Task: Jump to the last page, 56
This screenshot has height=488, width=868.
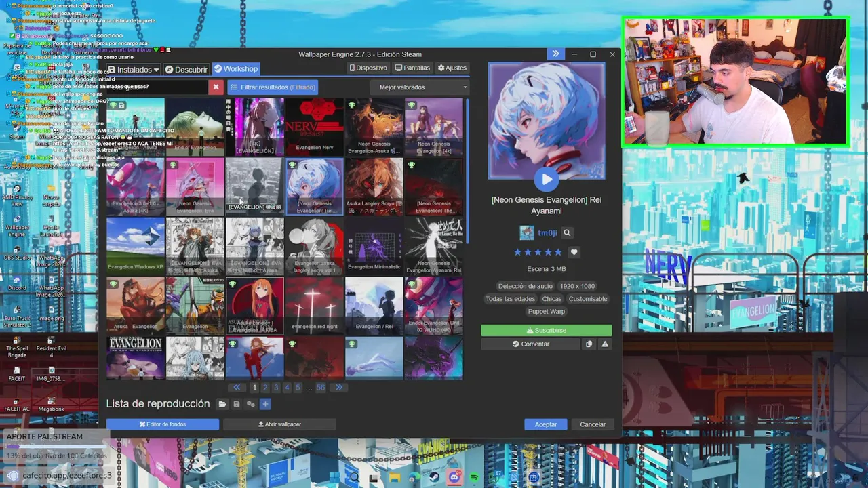Action: (x=321, y=388)
